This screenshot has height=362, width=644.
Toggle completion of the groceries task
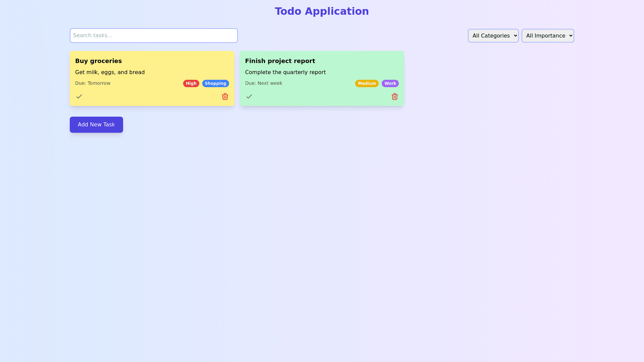[x=79, y=97]
